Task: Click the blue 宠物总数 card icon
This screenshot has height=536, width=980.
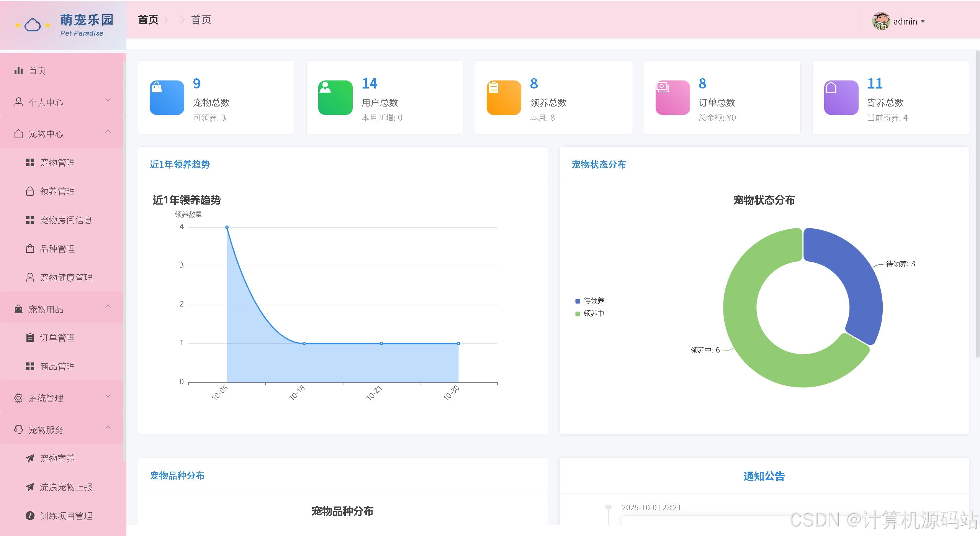Action: (167, 98)
